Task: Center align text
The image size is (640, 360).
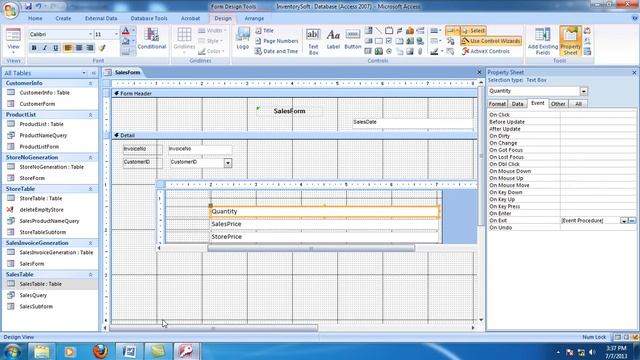Action: tap(79, 48)
